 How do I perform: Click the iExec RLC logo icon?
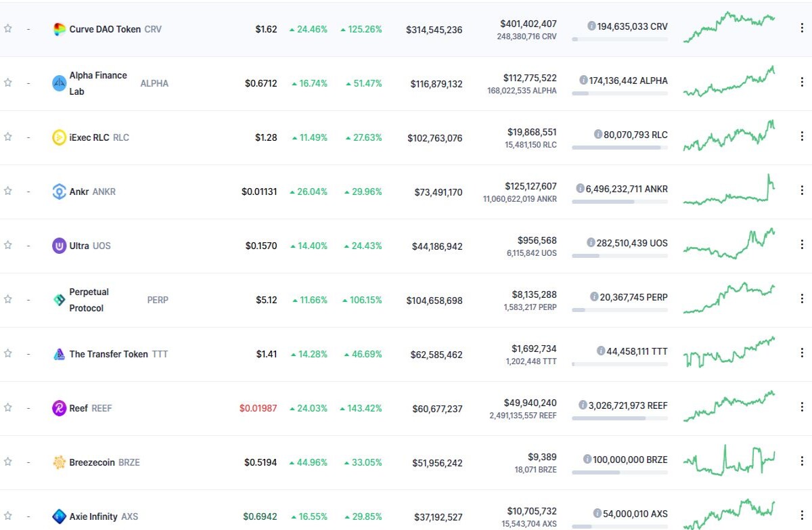click(x=60, y=137)
